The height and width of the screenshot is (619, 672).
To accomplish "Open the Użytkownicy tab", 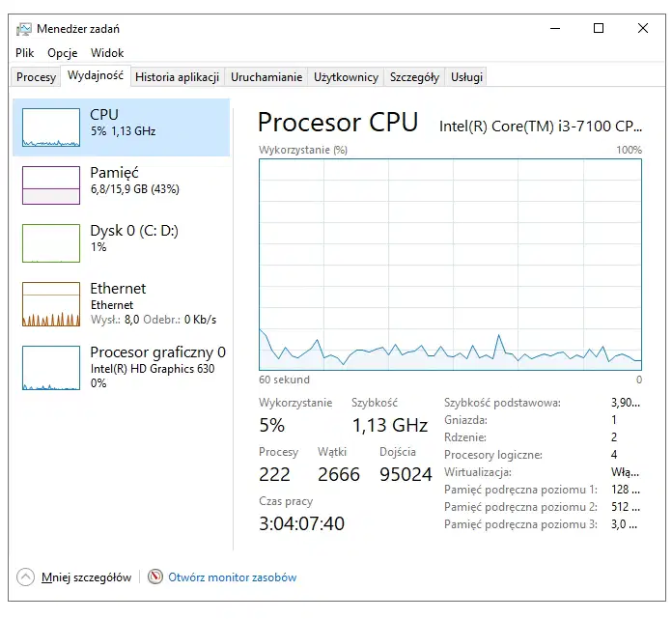I will [x=347, y=77].
